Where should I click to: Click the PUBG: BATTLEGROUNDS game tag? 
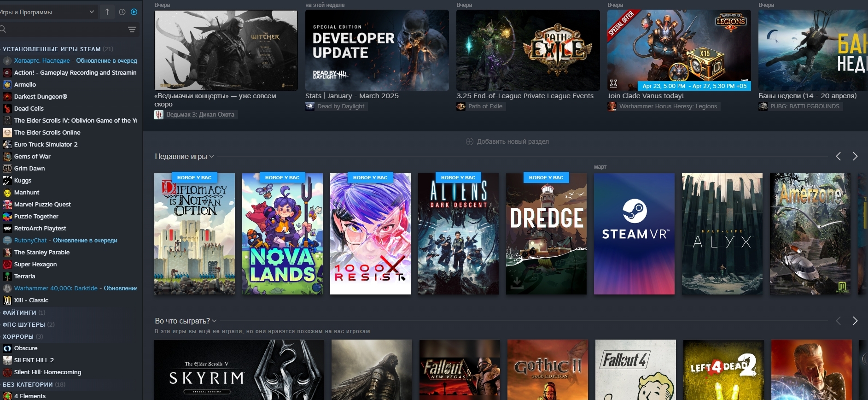pos(800,106)
